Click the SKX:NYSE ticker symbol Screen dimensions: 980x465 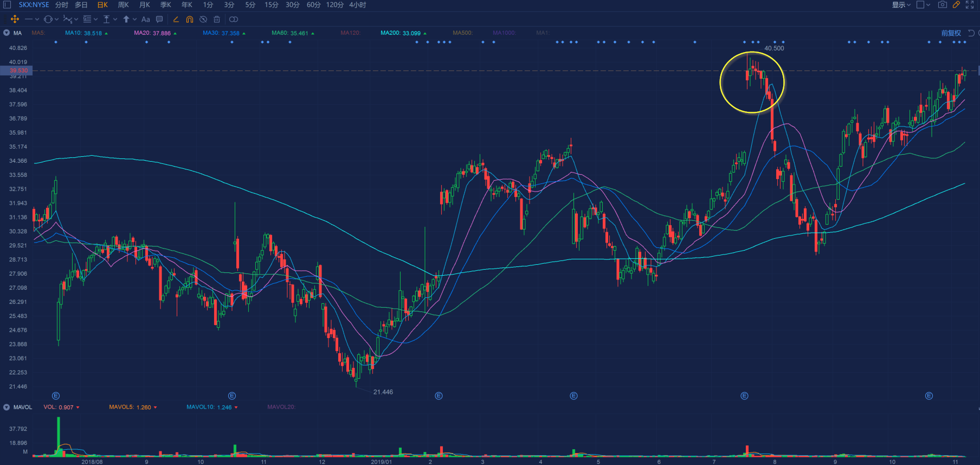click(x=34, y=5)
